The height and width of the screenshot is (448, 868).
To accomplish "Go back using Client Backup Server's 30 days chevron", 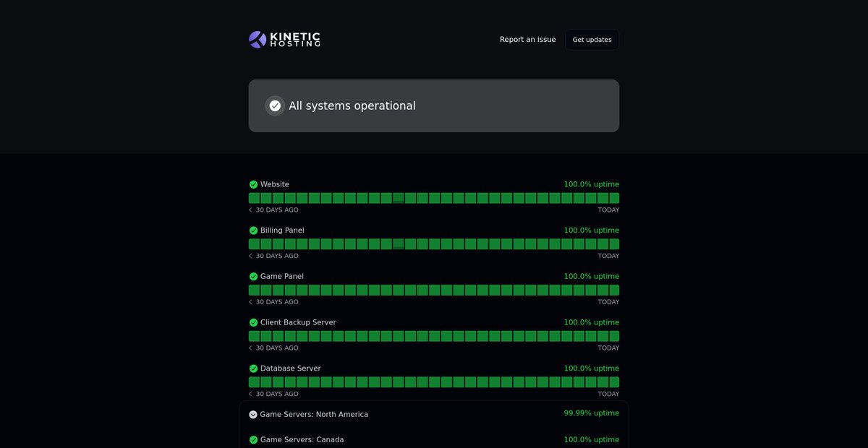I will point(250,348).
